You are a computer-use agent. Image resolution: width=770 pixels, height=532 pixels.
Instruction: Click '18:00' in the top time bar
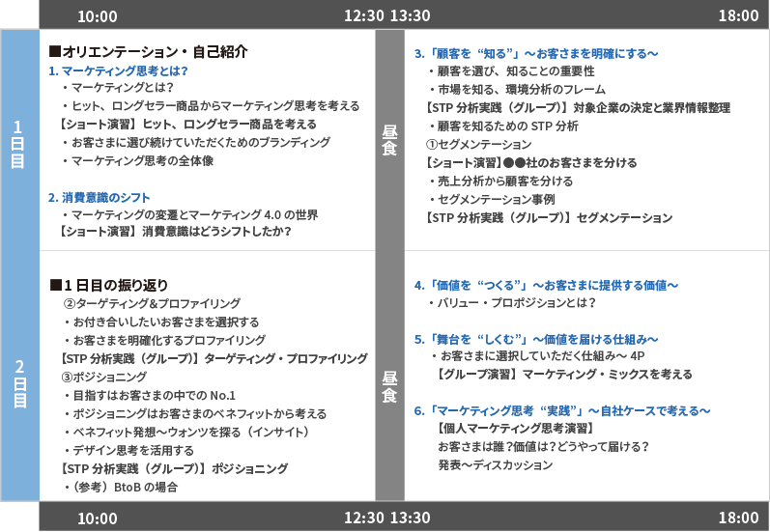coord(738,15)
